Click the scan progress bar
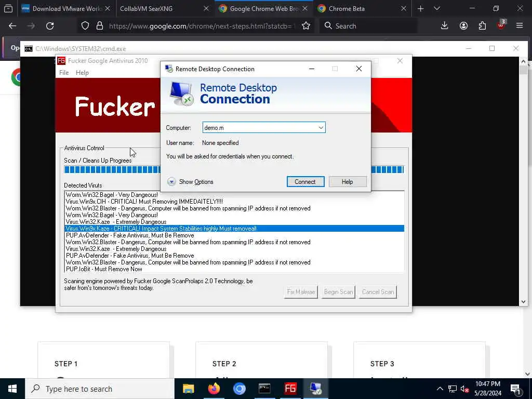The height and width of the screenshot is (399, 532). (x=234, y=170)
